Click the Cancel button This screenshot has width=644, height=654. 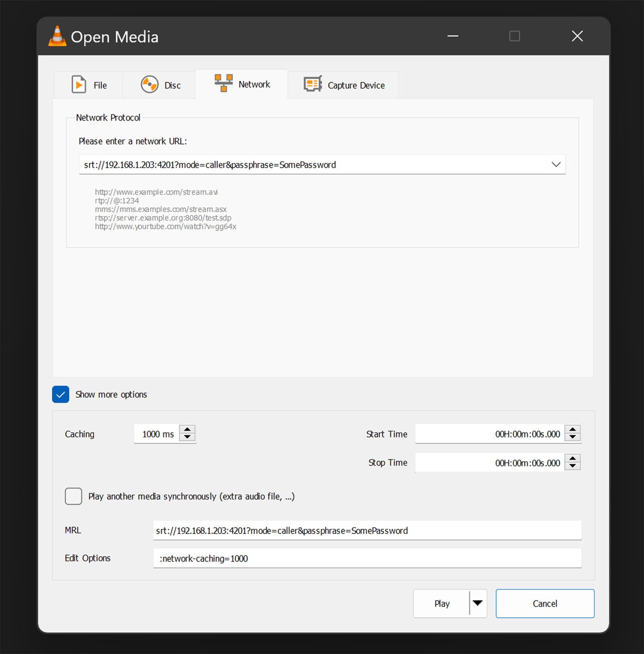545,603
